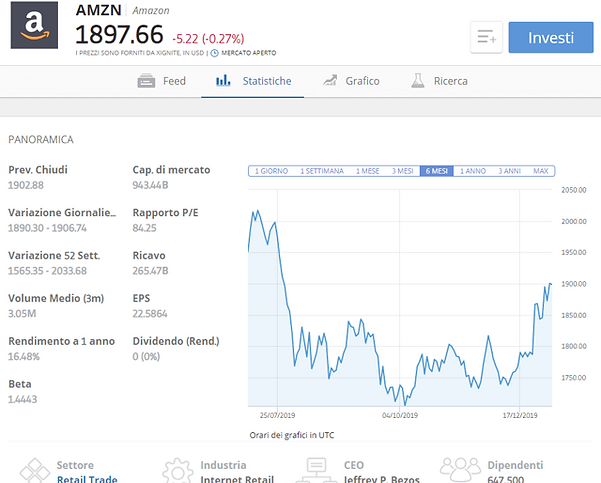This screenshot has width=601, height=483.
Task: Click the price change -5.22 (-0.27%)
Action: pyautogui.click(x=208, y=39)
